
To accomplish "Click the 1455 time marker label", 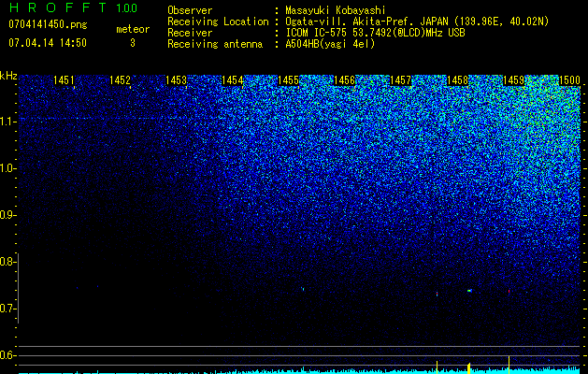I will 288,80.
